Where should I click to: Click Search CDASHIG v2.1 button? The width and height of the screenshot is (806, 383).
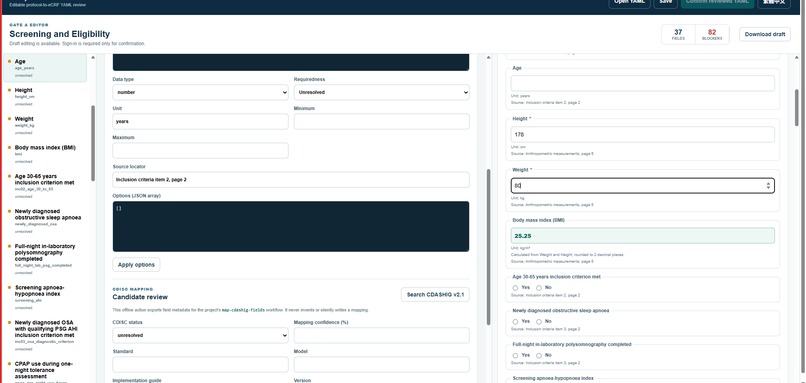[435, 295]
